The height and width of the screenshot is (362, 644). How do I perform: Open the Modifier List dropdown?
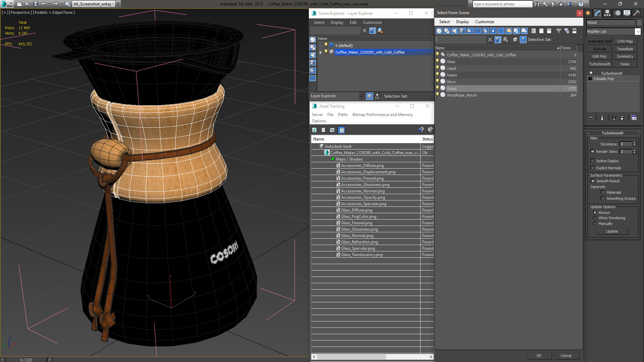pos(638,32)
